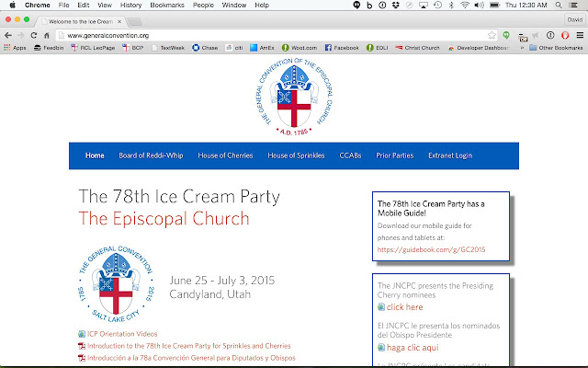This screenshot has height=368, width=588.
Task: Open Notification Center list icon
Action: (573, 5)
